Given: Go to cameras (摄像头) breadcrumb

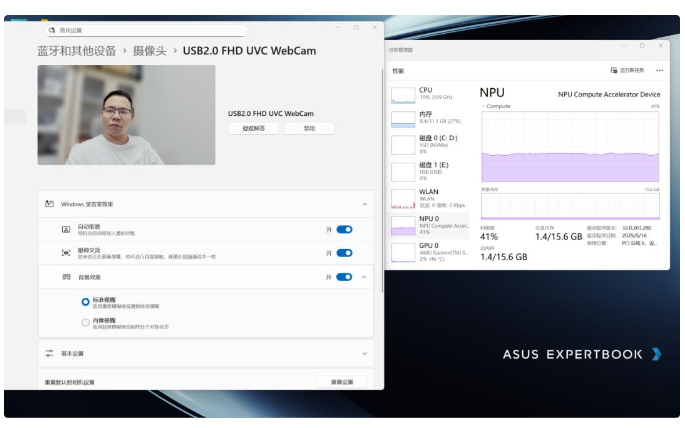Looking at the screenshot, I should (x=150, y=51).
